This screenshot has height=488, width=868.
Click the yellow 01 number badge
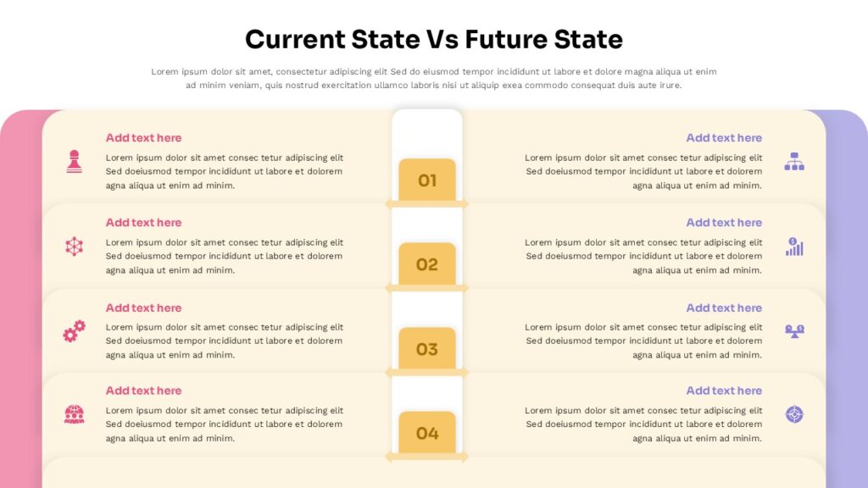pos(427,180)
